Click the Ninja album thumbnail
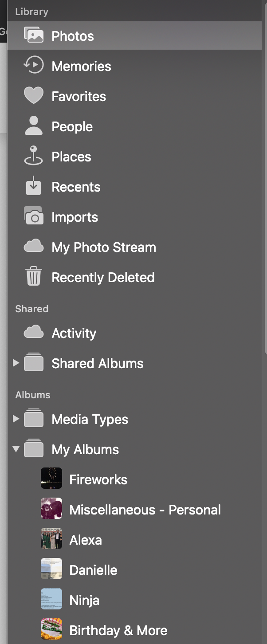The height and width of the screenshot is (644, 267). pos(51,600)
